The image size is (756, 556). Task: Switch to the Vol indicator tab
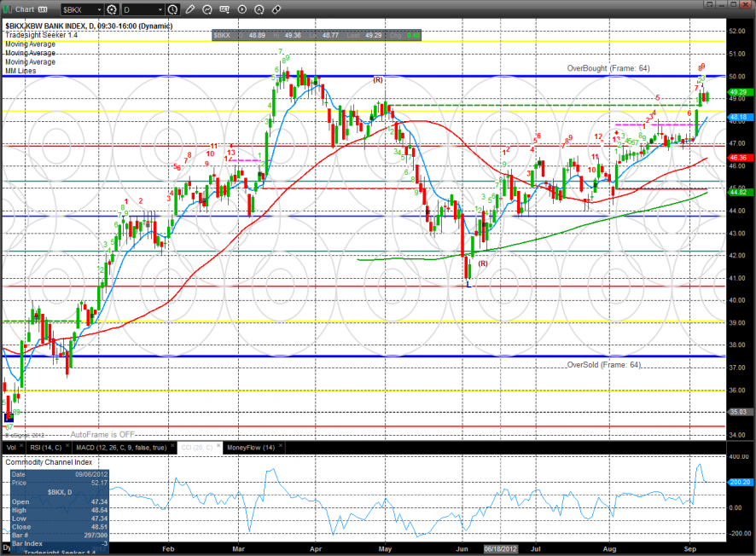pos(11,447)
